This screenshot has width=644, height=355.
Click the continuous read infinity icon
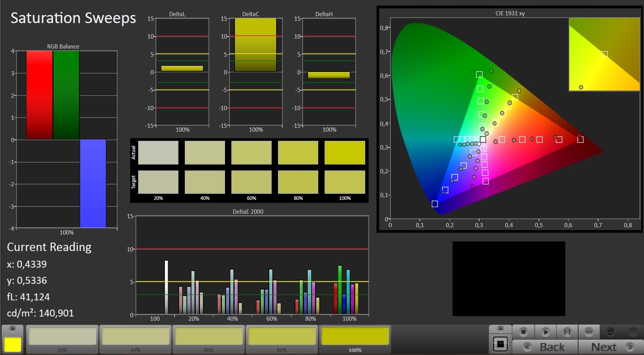589,332
